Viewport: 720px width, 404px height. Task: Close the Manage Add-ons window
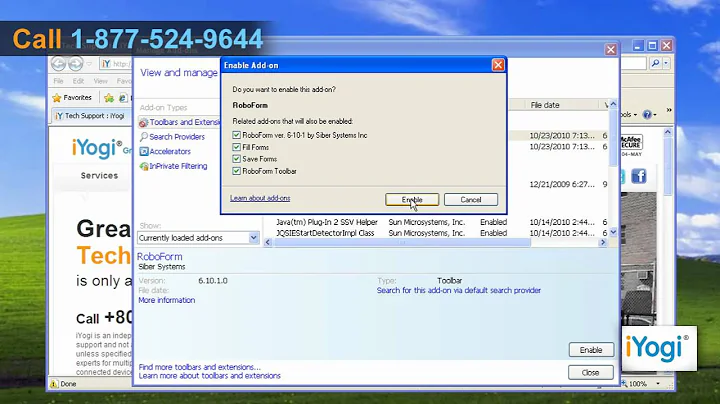(610, 49)
